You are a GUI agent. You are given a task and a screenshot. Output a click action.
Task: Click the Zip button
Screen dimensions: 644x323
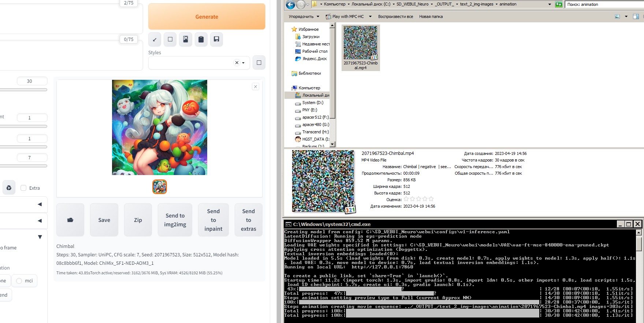coord(138,220)
